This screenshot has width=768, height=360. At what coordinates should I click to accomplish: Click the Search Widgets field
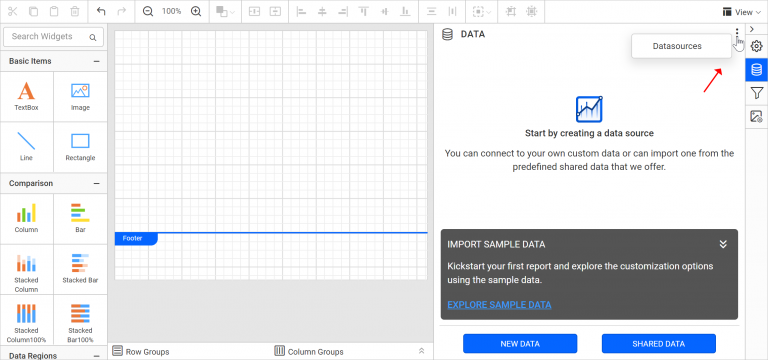53,37
